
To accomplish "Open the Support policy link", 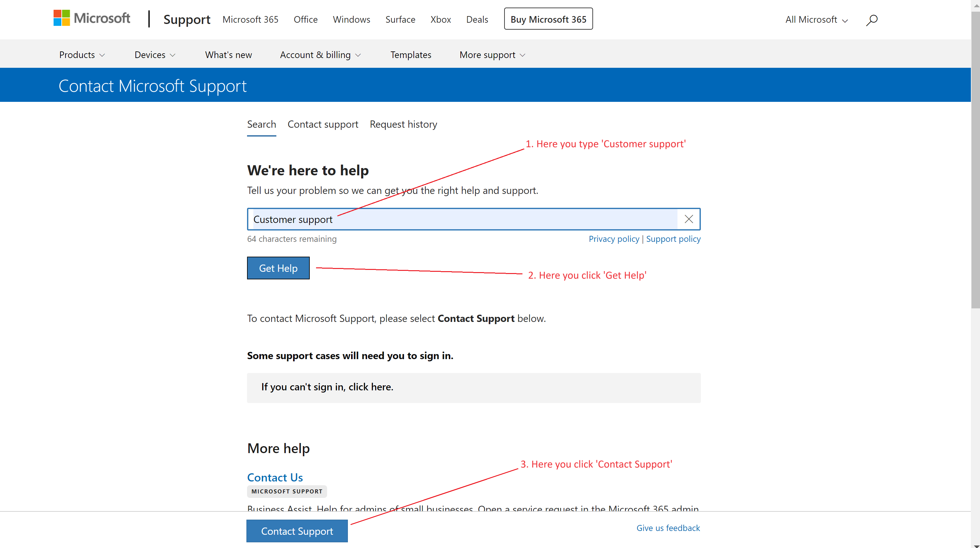I will point(673,239).
